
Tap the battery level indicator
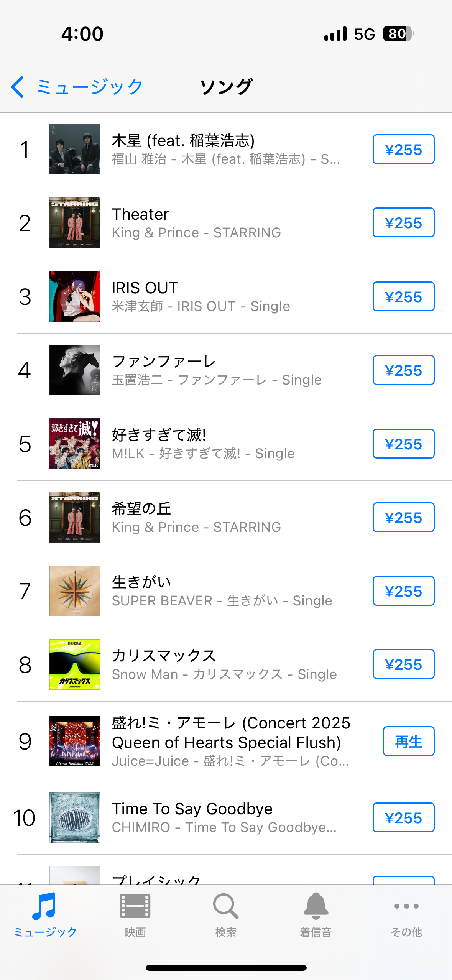pos(398,34)
